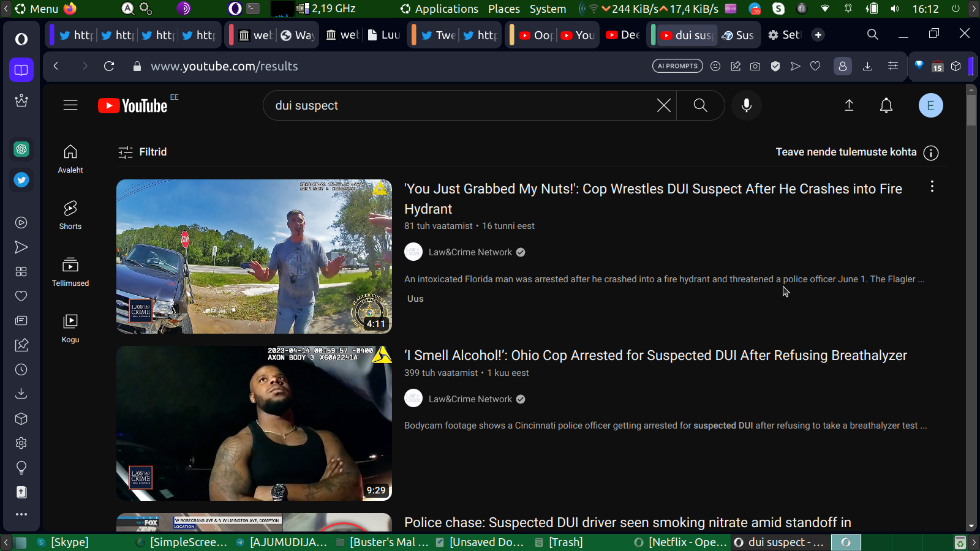This screenshot has width=980, height=551.
Task: Open the System menu in the top panel
Action: 548,9
